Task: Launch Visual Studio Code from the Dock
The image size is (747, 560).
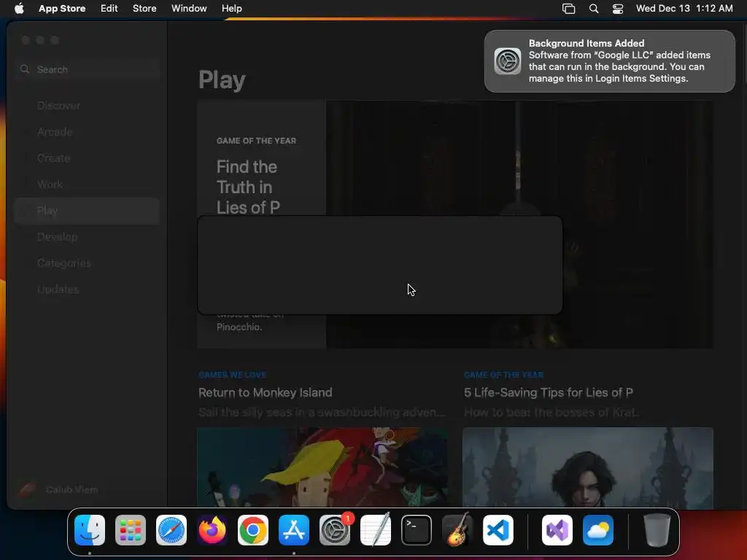Action: 498,530
